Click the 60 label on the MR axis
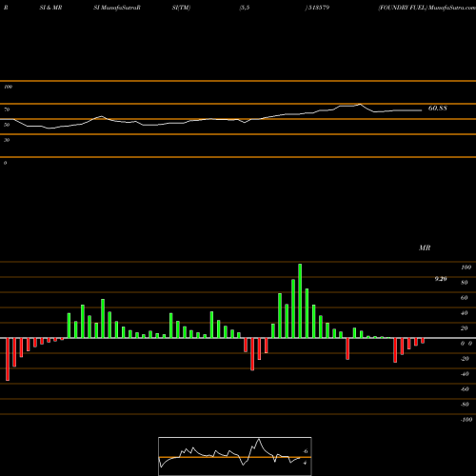Screen dimensions: 476x476 (465, 298)
